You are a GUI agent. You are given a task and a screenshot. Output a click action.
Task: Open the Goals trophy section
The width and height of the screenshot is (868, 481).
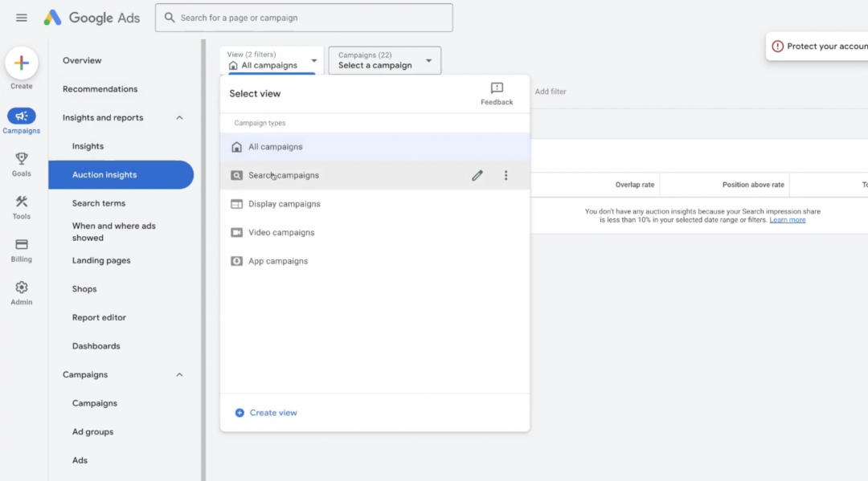click(22, 165)
